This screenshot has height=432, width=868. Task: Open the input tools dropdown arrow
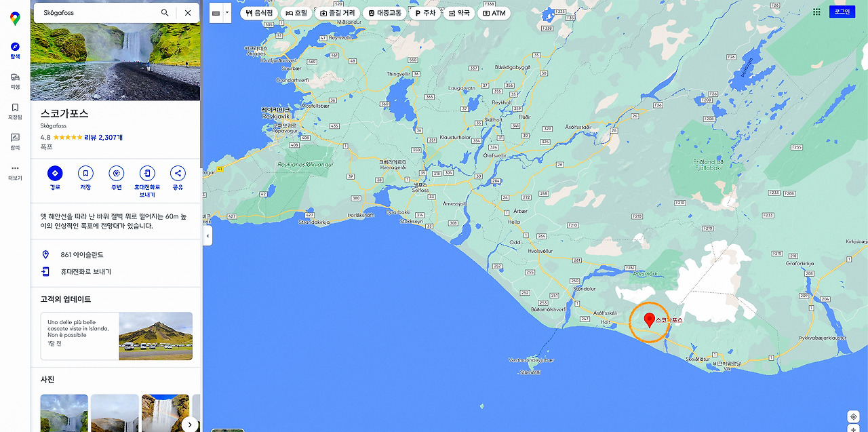pos(227,12)
